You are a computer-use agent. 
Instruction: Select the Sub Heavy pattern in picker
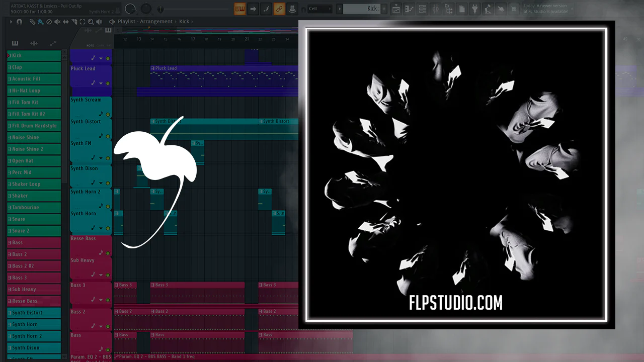point(34,289)
